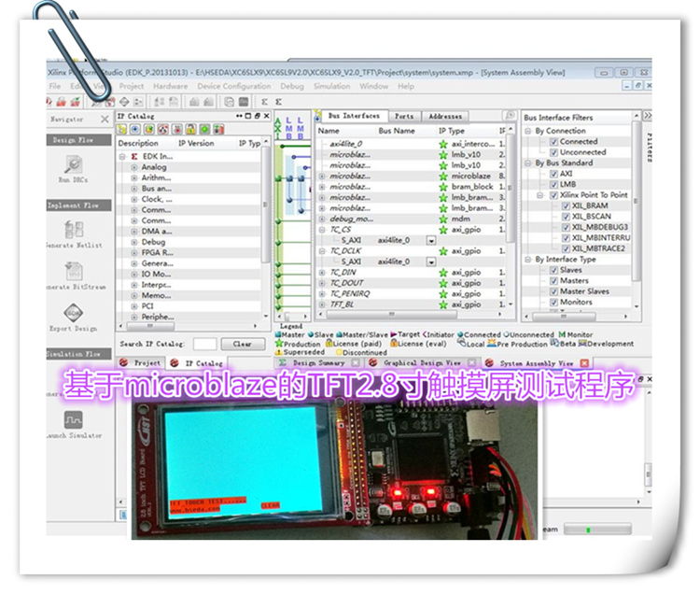Close the Design Summary tab
The height and width of the screenshot is (594, 700).
(356, 363)
